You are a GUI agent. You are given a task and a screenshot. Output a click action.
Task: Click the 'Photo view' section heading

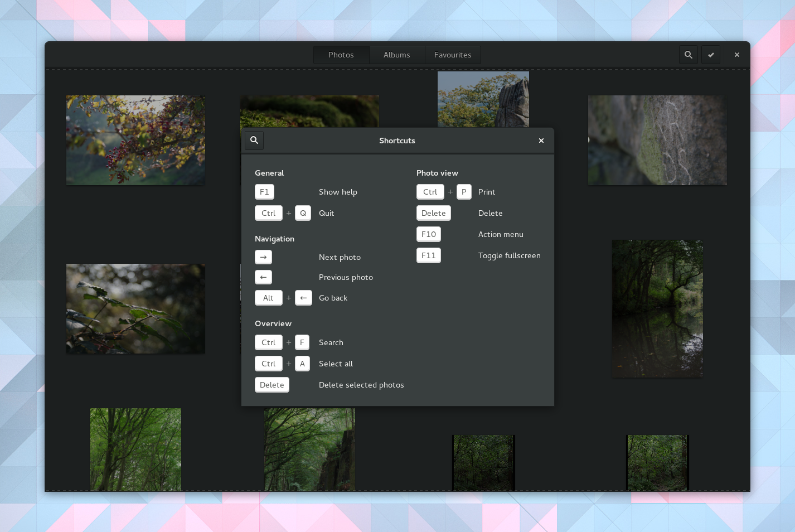coord(437,173)
